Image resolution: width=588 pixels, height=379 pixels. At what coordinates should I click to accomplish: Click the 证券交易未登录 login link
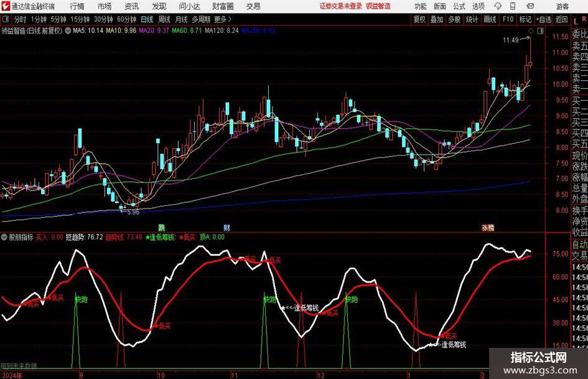pyautogui.click(x=341, y=6)
